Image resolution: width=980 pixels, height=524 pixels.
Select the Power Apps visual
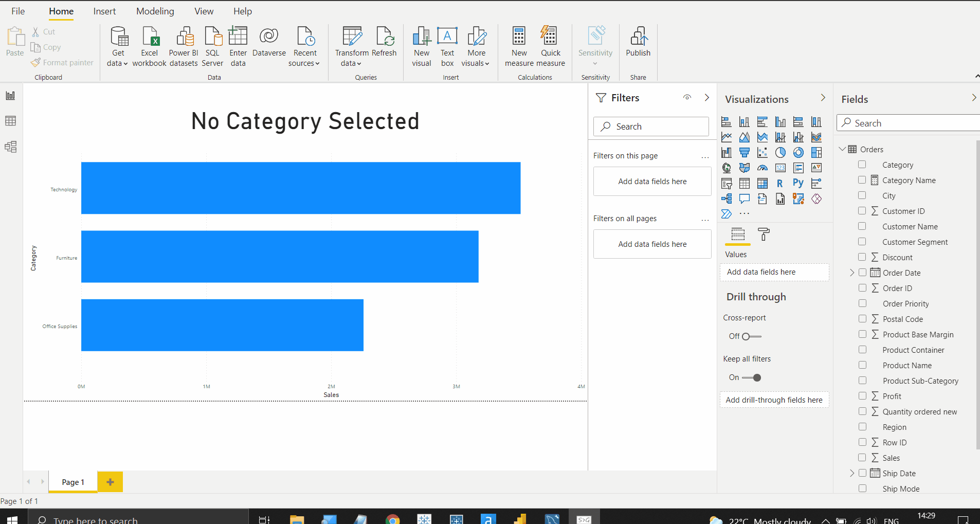click(x=816, y=199)
